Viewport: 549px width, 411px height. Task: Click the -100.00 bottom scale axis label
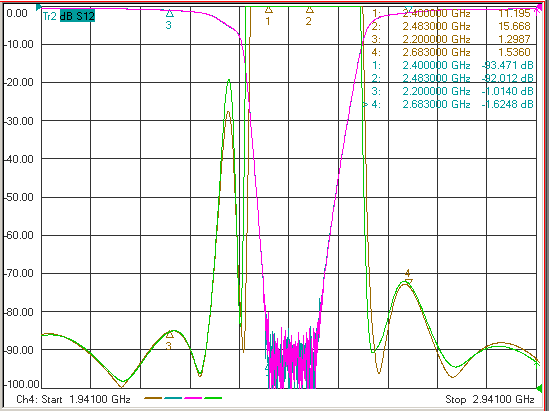tap(21, 384)
